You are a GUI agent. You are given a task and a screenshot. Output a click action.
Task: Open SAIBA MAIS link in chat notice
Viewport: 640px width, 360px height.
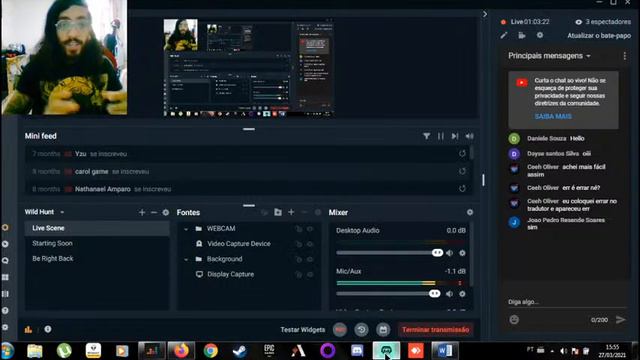coord(553,116)
